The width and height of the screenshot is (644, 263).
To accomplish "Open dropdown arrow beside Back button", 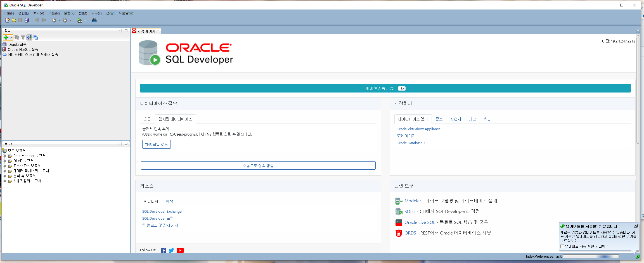I will [x=59, y=20].
